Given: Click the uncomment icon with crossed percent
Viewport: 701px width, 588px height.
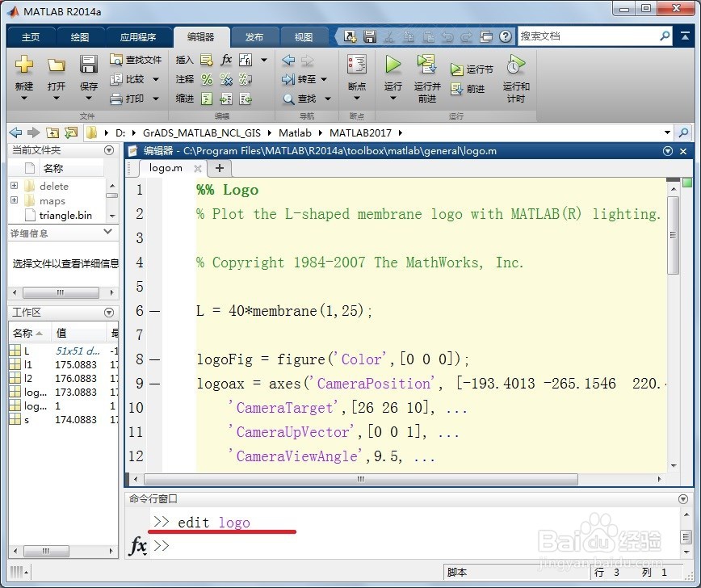Looking at the screenshot, I should coord(226,80).
